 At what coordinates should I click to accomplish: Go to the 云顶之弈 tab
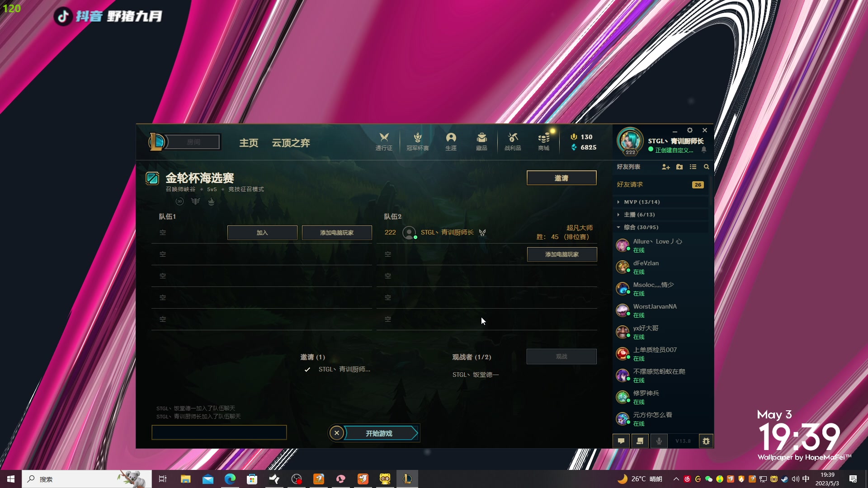pos(291,143)
